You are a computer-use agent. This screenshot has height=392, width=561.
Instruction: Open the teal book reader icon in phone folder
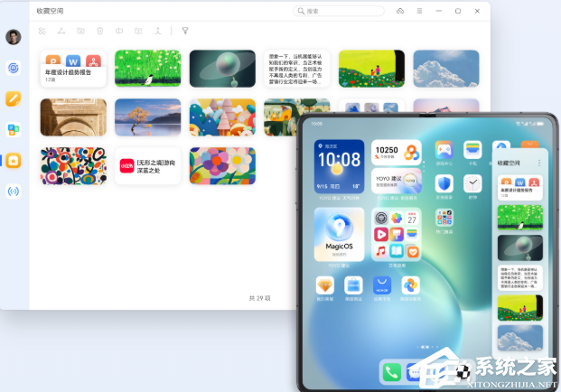pyautogui.click(x=397, y=251)
